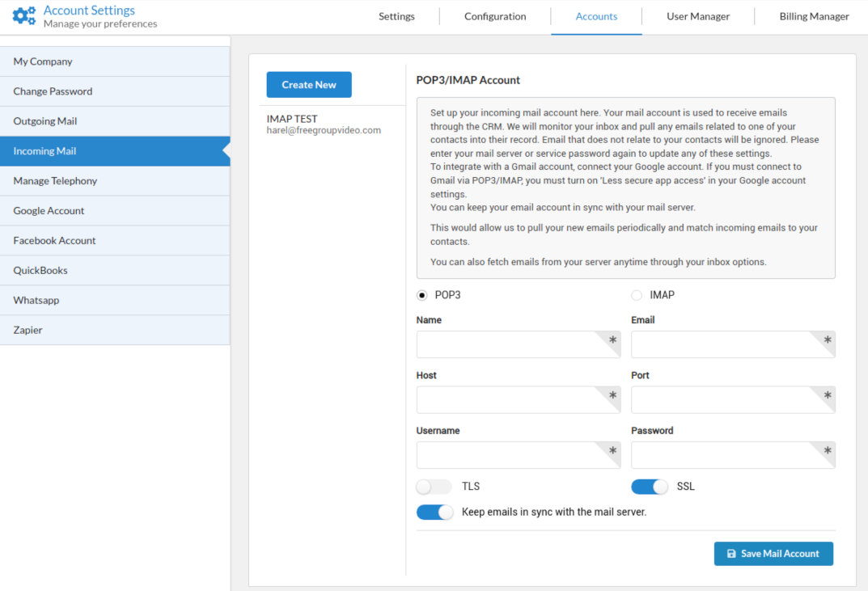Turn off keep emails in sync toggle
The height and width of the screenshot is (591, 868).
[434, 512]
